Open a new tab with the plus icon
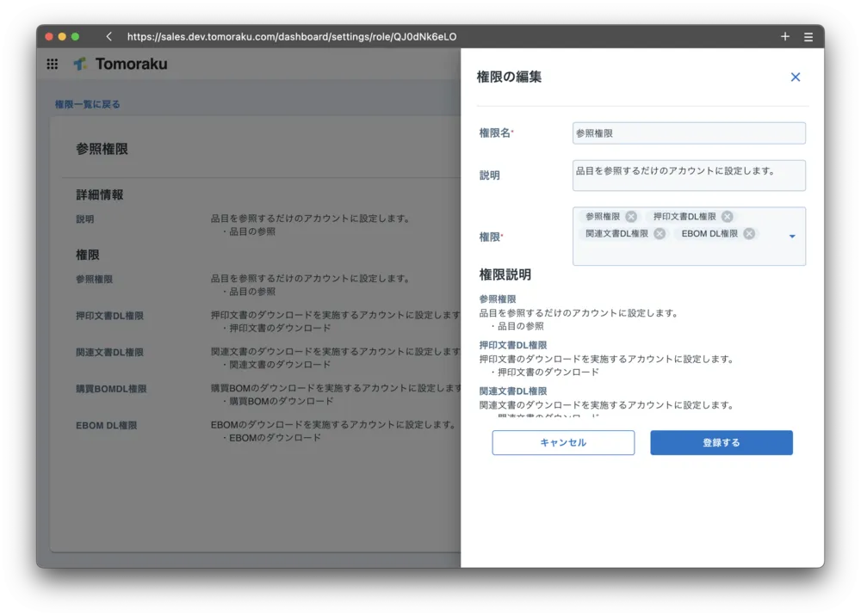Viewport: 861px width, 616px height. coord(785,36)
